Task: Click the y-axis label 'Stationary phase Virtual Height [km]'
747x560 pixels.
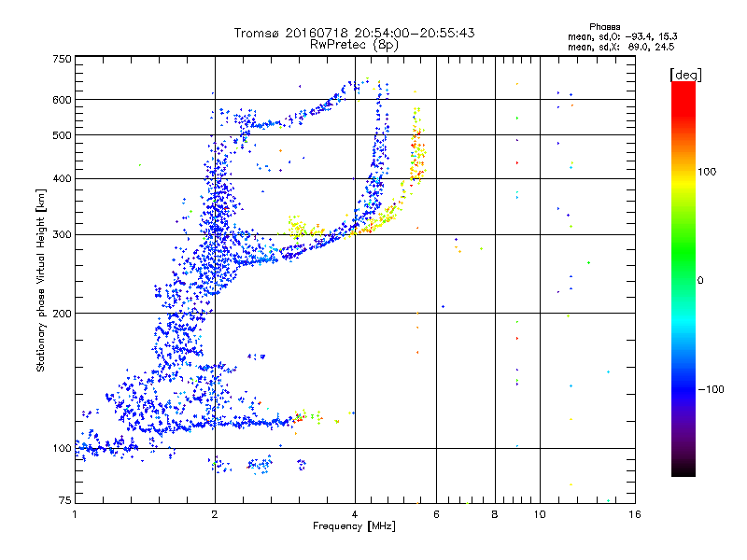Action: 41,280
